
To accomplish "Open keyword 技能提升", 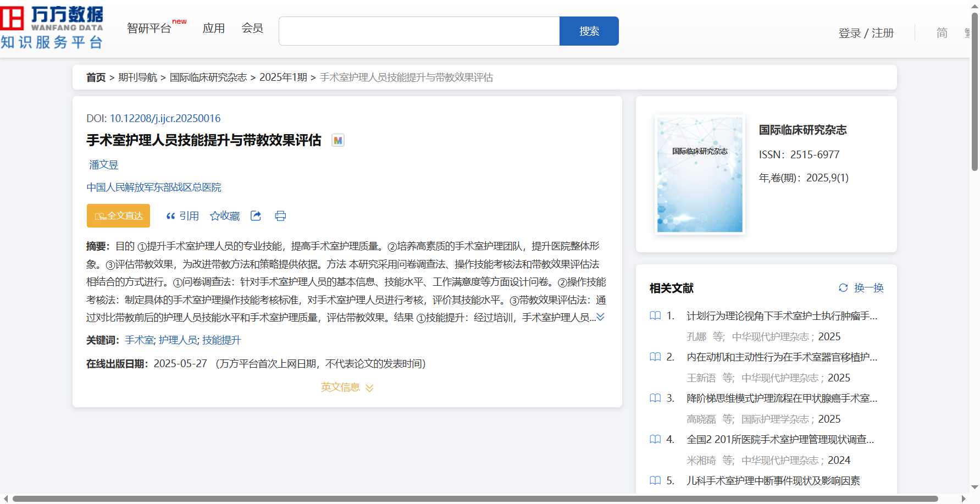I will (x=222, y=340).
